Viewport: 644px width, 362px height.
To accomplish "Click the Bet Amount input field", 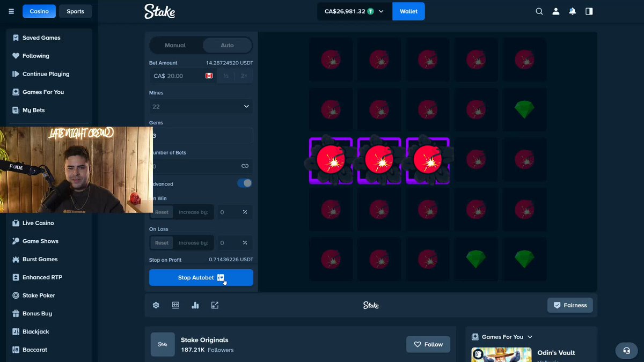I will [x=182, y=76].
